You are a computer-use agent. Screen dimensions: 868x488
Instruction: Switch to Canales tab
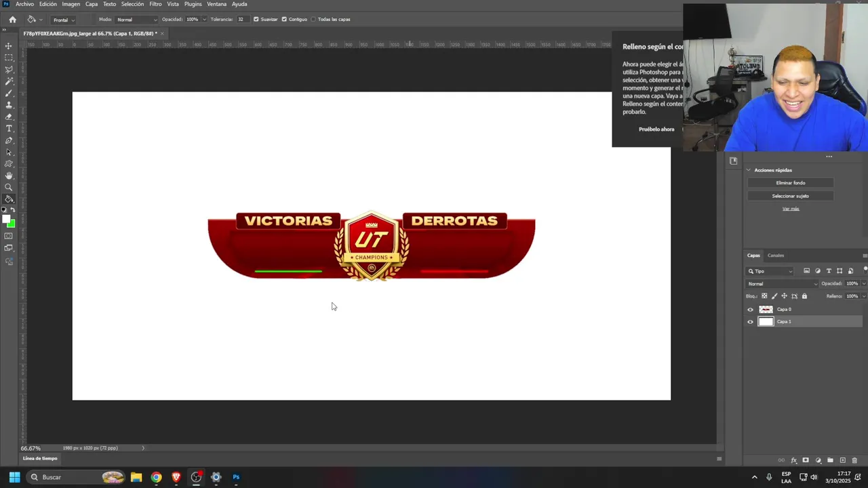click(776, 256)
